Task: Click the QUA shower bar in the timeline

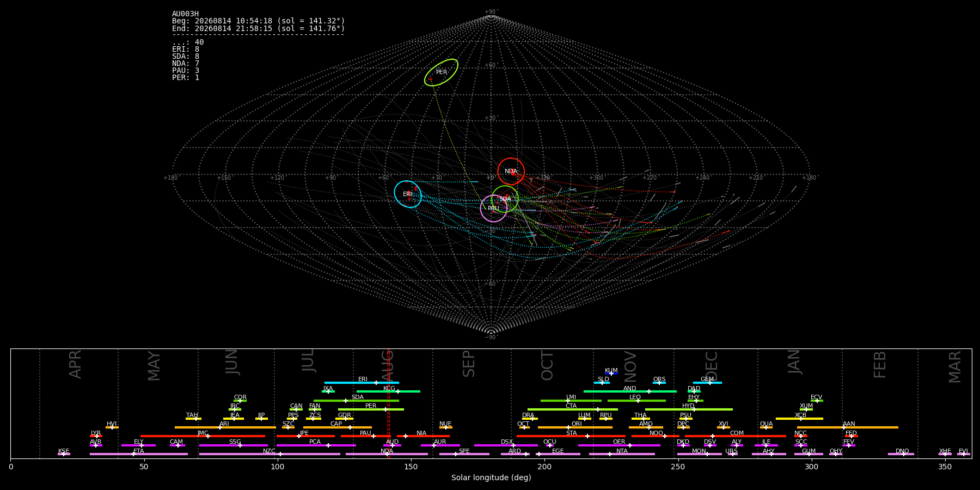Action: (x=766, y=427)
